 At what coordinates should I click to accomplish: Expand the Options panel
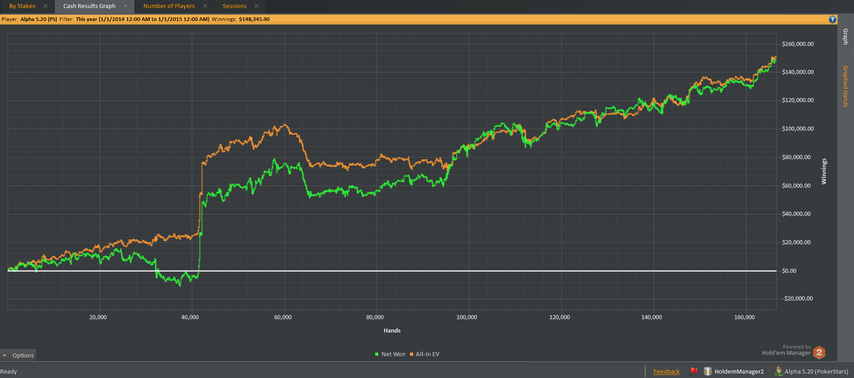(x=19, y=355)
